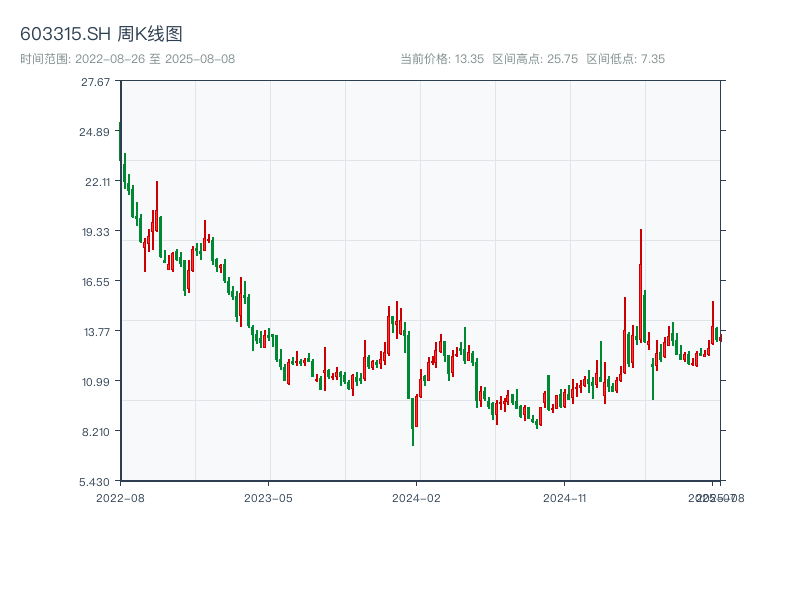Click the x-axis label 2022-08

click(x=120, y=498)
